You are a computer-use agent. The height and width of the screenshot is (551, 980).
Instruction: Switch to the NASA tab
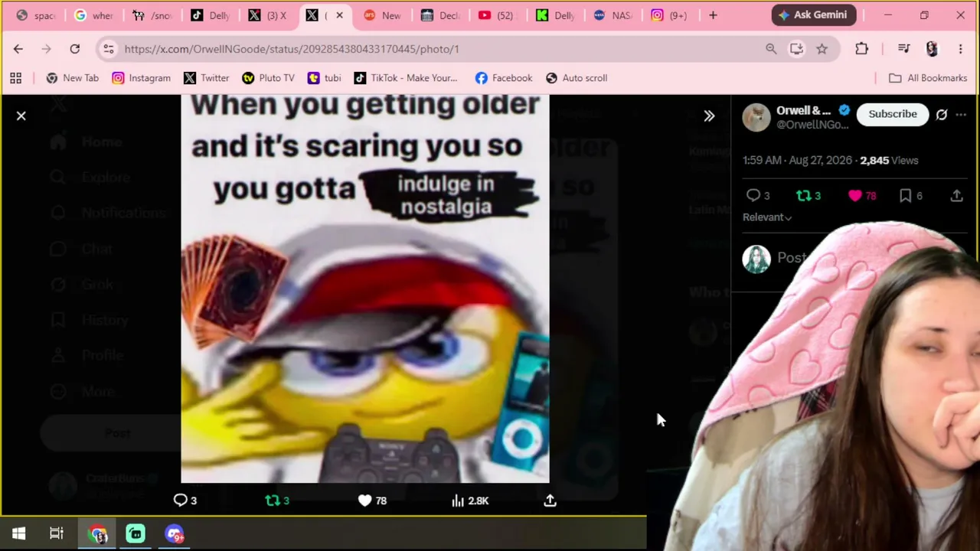coord(612,15)
